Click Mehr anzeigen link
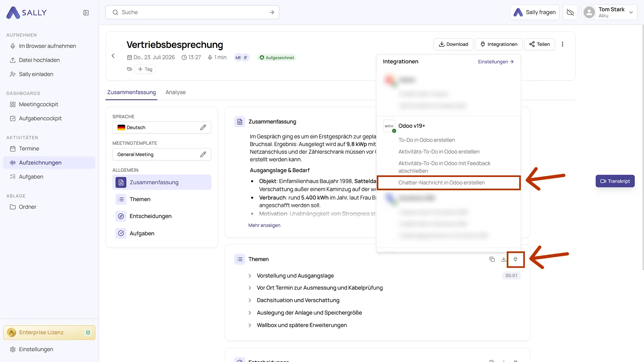The width and height of the screenshot is (644, 362). [264, 226]
